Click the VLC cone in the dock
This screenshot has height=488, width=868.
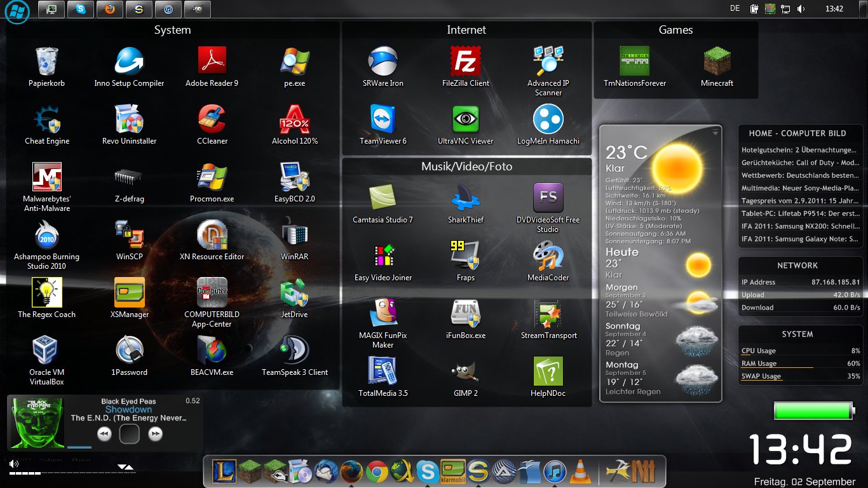(x=580, y=471)
